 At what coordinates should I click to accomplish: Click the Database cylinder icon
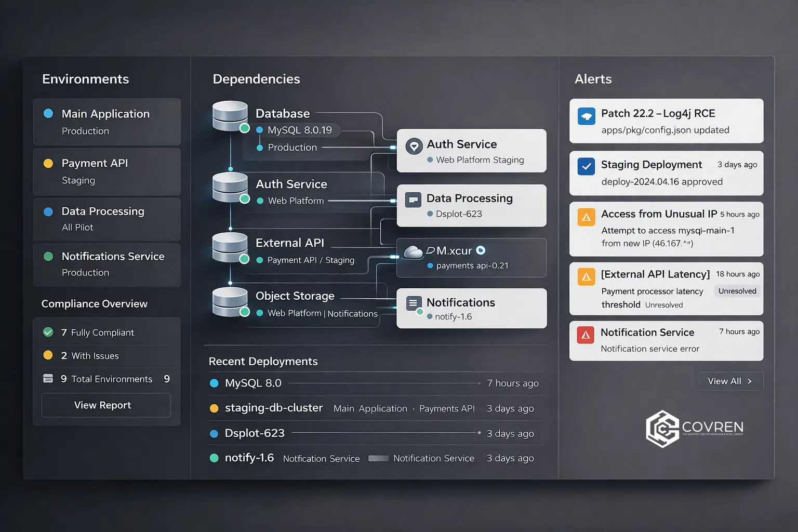[230, 115]
